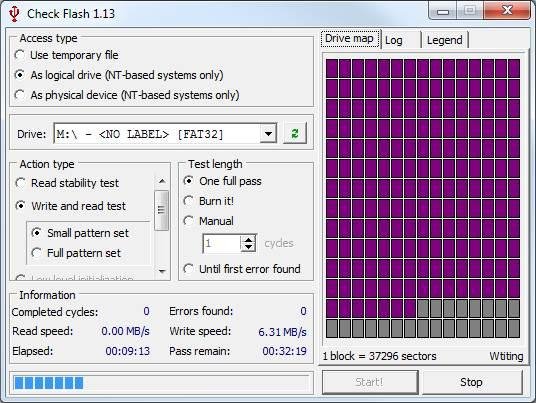The image size is (536, 403).
Task: Open the Legend tab
Action: point(444,40)
